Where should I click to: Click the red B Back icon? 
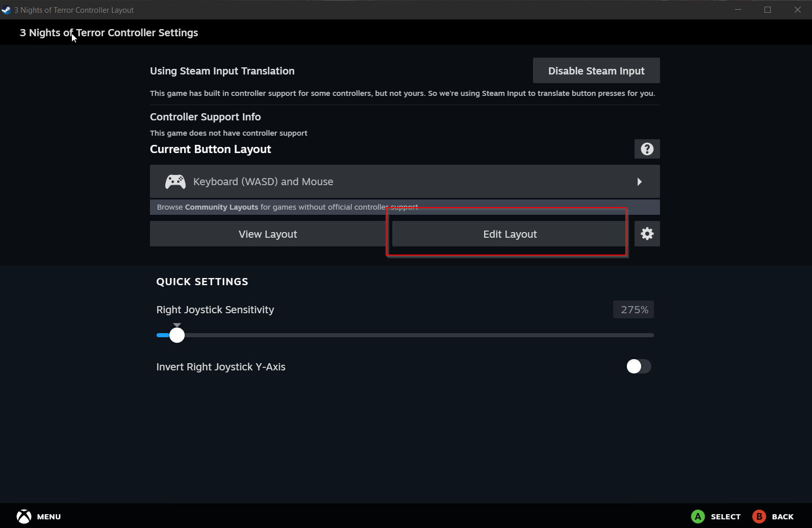pos(759,516)
